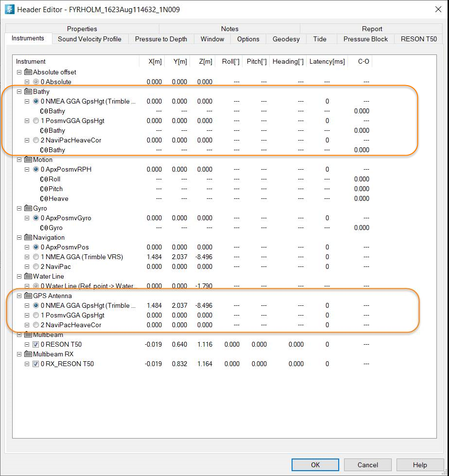Click the C-O icon beside Gyro

click(x=44, y=228)
